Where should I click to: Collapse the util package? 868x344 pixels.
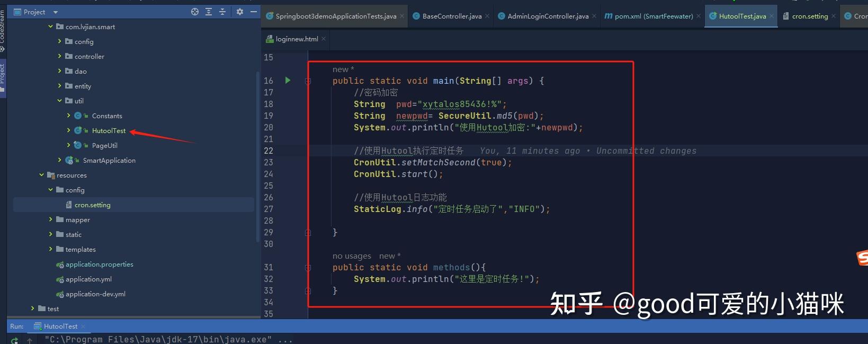59,101
